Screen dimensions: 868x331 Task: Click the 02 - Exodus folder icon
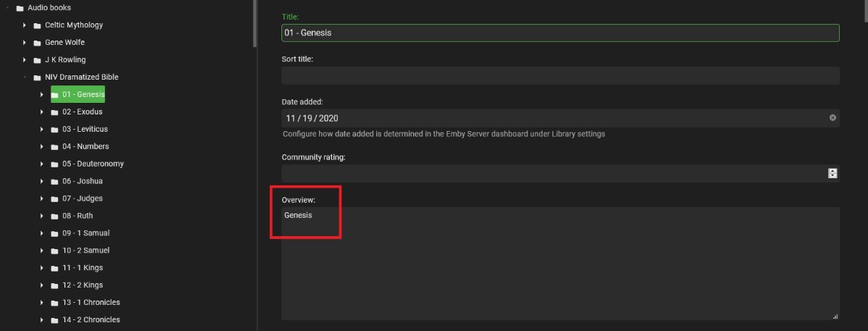(x=55, y=112)
